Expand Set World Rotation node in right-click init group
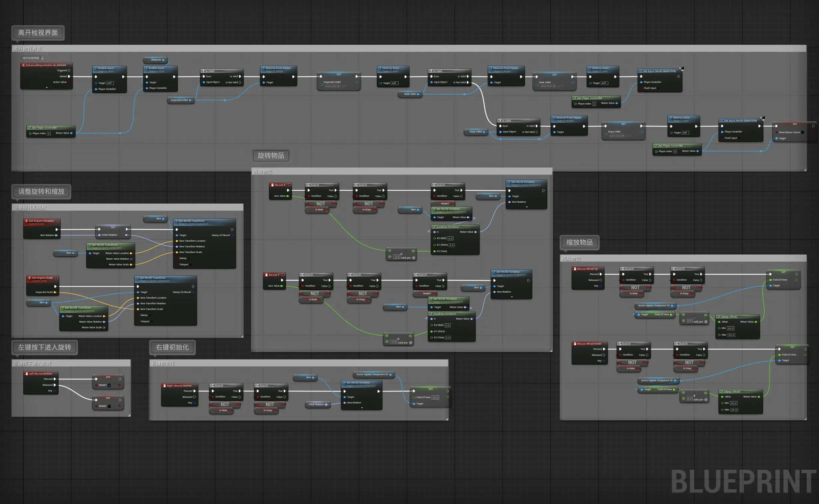819x504 pixels. tap(362, 408)
